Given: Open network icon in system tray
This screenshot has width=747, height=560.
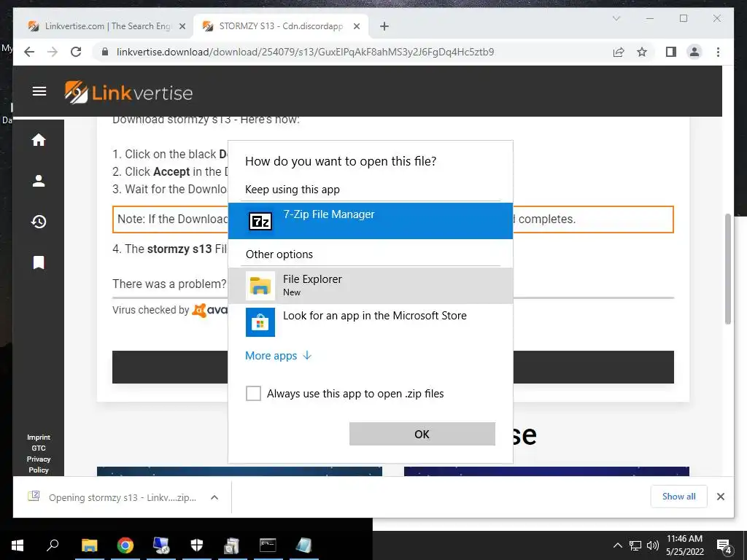Looking at the screenshot, I should (635, 545).
